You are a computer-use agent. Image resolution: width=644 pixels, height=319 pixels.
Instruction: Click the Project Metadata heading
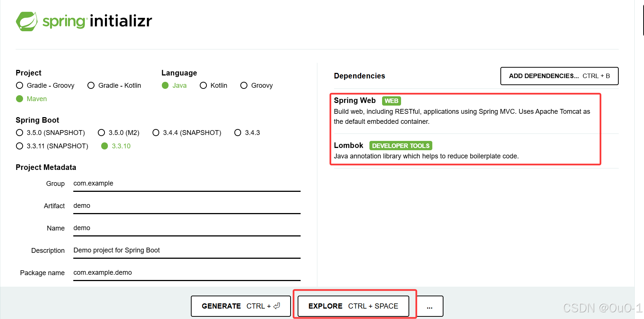coord(46,167)
